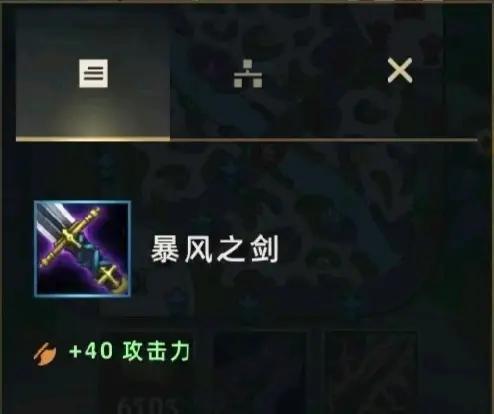Click the 暴风之剑 sword item icon
This screenshot has height=414, width=494.
coord(82,249)
